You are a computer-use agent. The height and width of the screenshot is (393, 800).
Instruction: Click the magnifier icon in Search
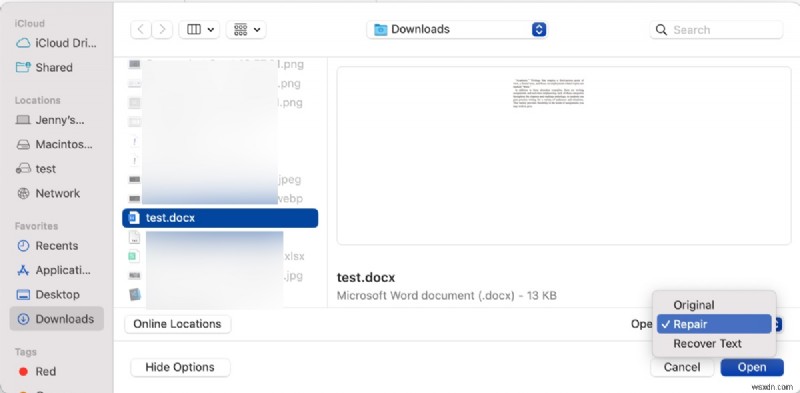[661, 30]
